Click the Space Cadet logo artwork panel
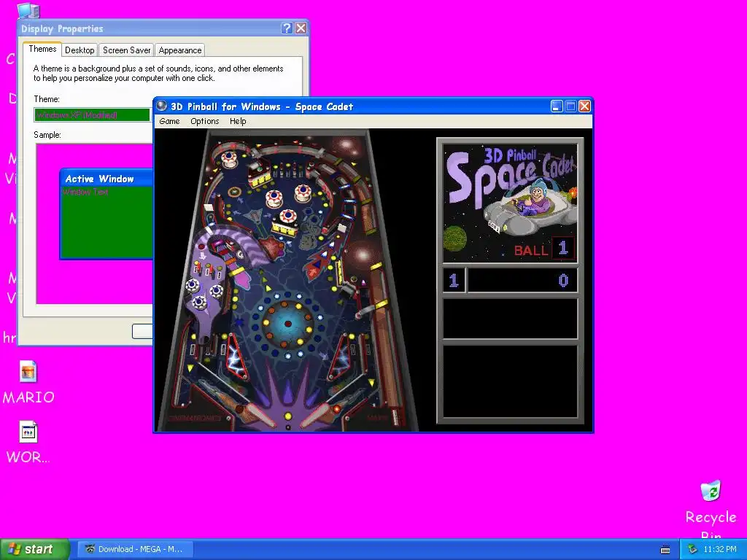Screen dimensions: 747x560 510,203
